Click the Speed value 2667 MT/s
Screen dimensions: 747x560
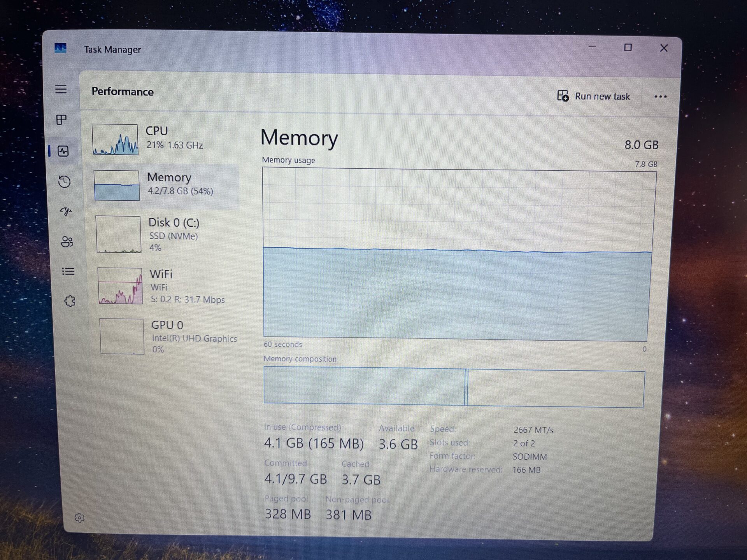[533, 430]
